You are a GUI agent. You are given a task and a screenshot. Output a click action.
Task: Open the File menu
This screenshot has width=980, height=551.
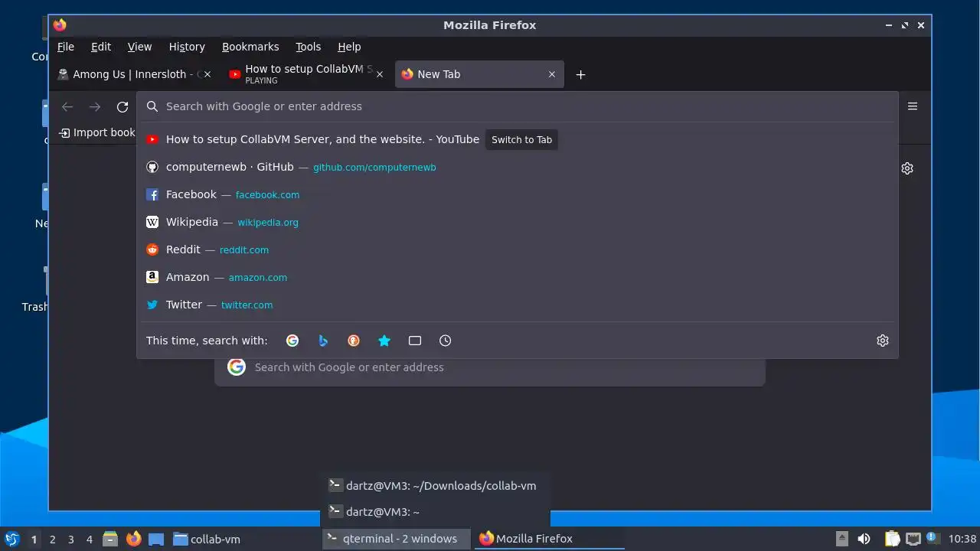click(x=66, y=47)
